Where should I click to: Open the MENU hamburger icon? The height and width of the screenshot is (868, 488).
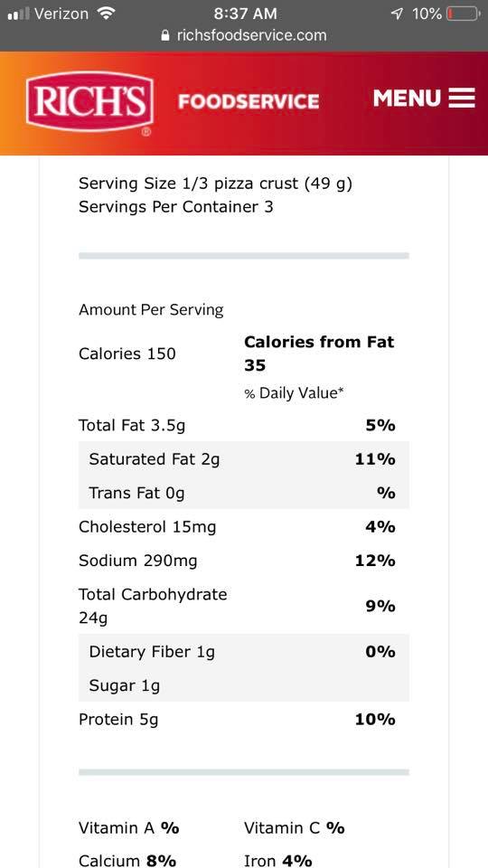[x=462, y=98]
